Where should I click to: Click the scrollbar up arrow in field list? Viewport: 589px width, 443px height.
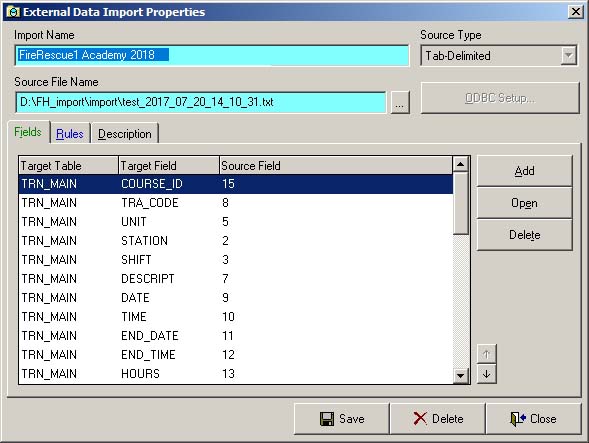tap(461, 164)
